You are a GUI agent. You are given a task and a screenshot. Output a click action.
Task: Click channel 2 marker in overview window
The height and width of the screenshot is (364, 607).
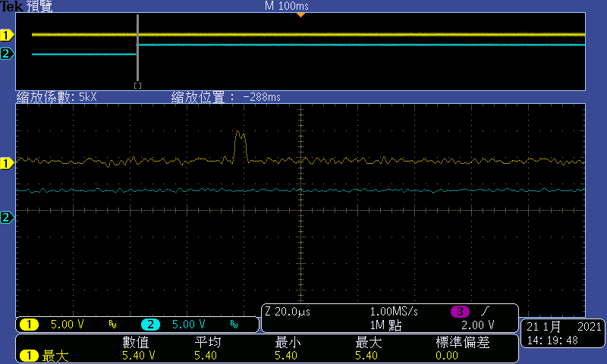[7, 53]
